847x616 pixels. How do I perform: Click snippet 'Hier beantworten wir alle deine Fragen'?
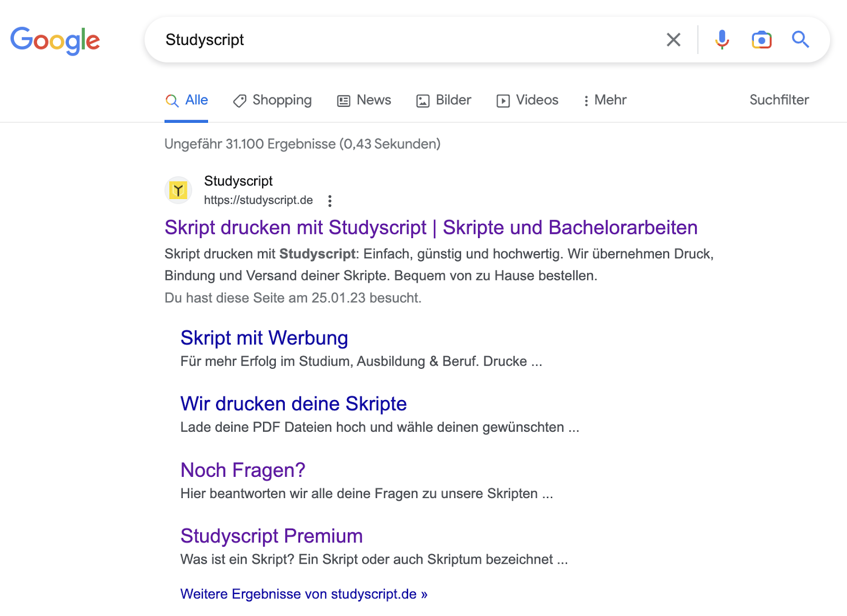(x=366, y=494)
